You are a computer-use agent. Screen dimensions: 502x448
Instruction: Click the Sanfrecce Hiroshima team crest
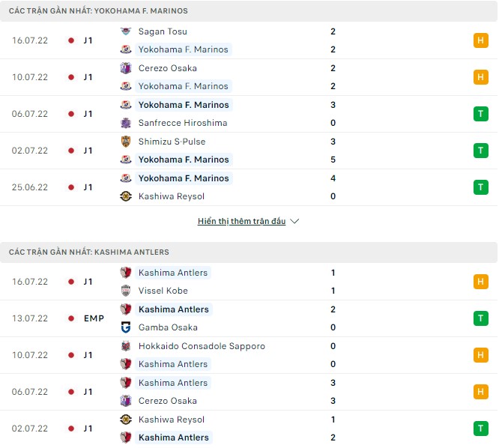click(x=126, y=123)
